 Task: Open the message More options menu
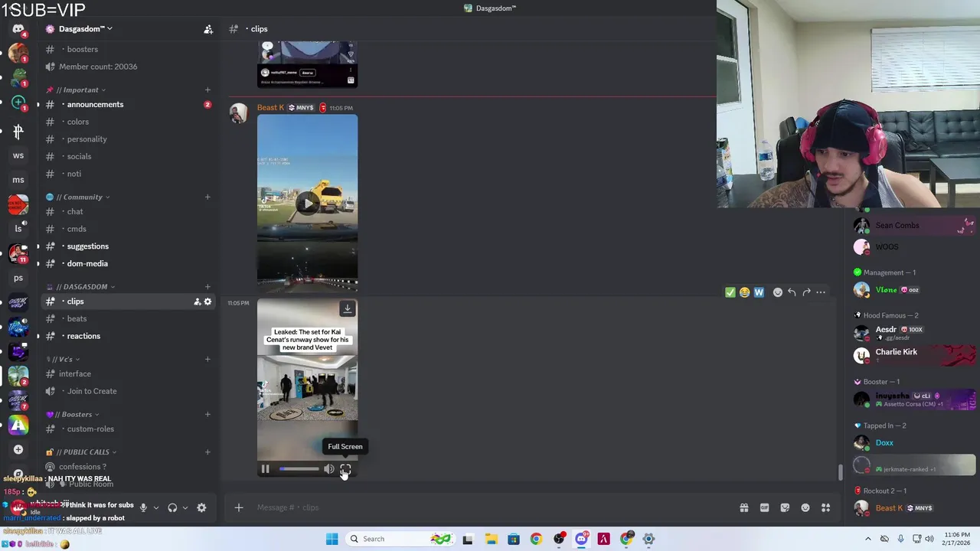click(821, 292)
